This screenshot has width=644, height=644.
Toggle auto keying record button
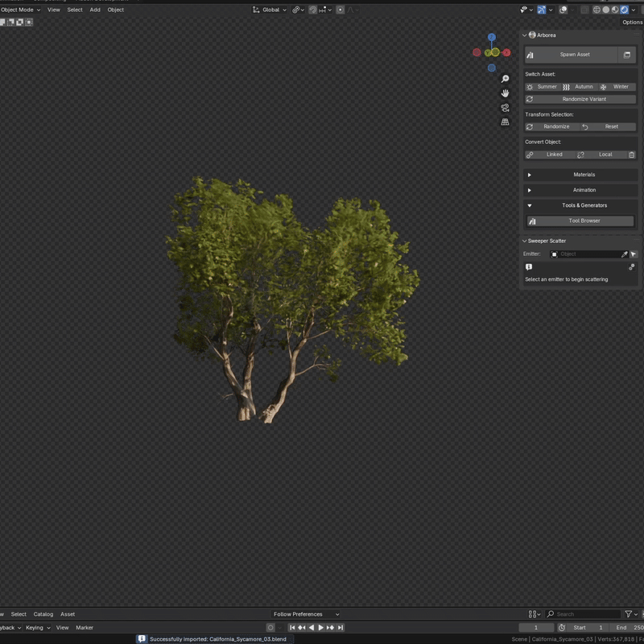click(x=270, y=628)
